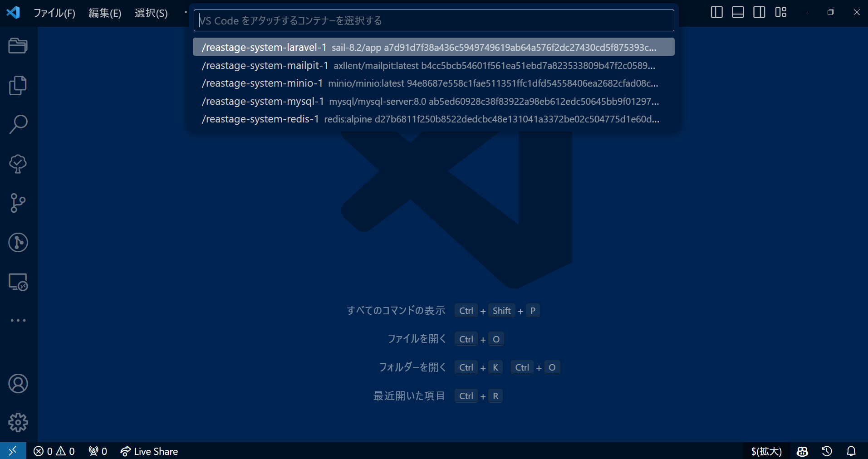This screenshot has height=459, width=868.
Task: Open the Search view
Action: click(18, 124)
